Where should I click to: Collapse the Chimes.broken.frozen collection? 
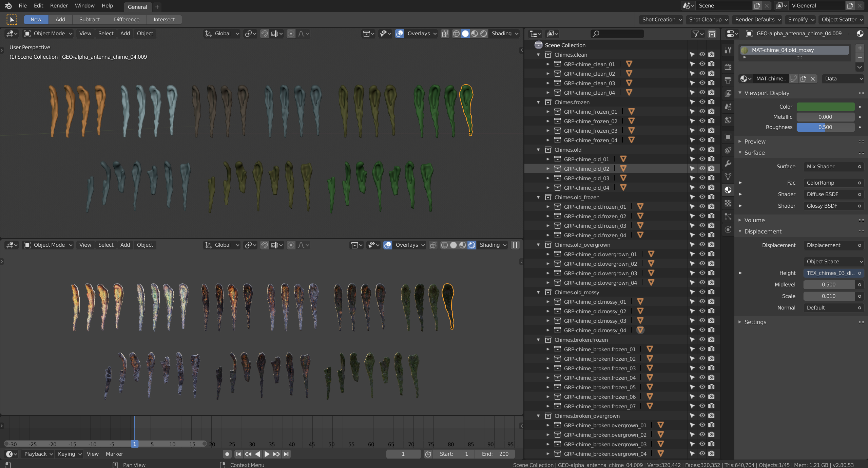(539, 340)
